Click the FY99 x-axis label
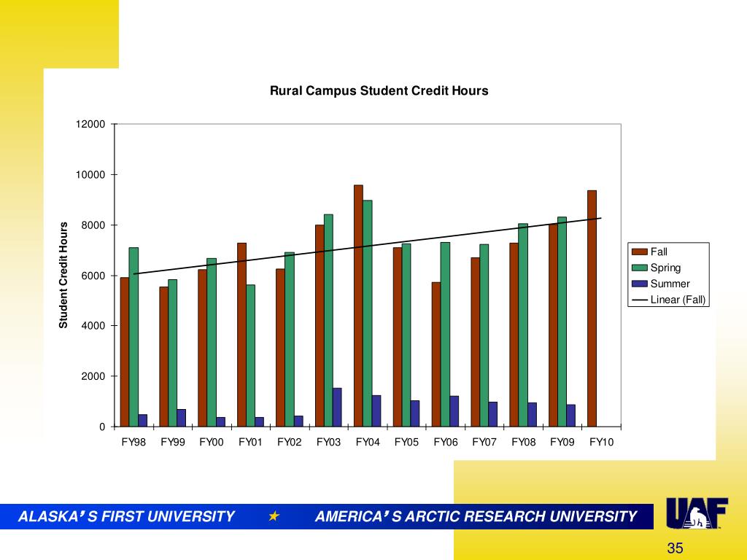The image size is (747, 560). tap(172, 443)
